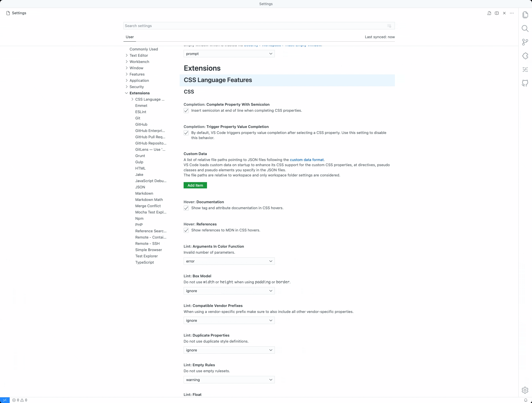Image resolution: width=532 pixels, height=403 pixels.
Task: Toggle Hover Documentation checkbox
Action: [186, 208]
